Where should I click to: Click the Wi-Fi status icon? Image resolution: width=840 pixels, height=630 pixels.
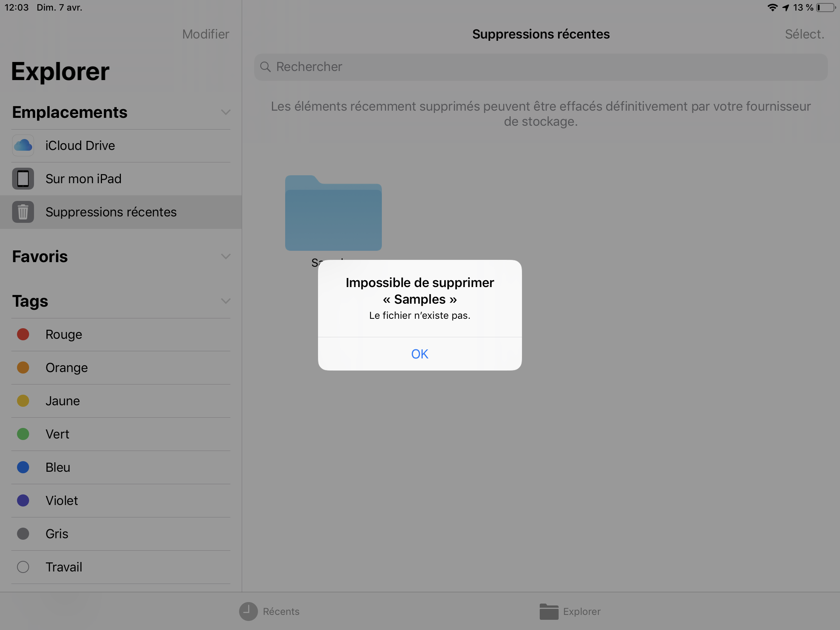[x=772, y=8]
